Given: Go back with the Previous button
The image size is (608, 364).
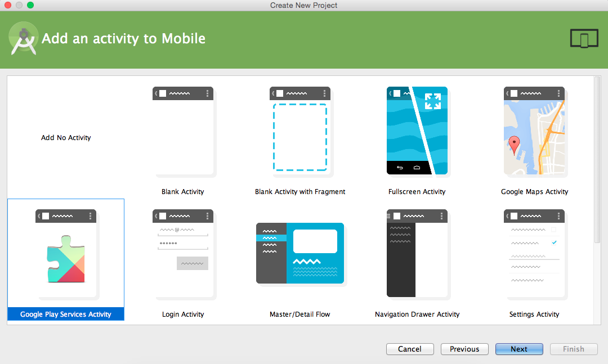Looking at the screenshot, I should pos(464,349).
